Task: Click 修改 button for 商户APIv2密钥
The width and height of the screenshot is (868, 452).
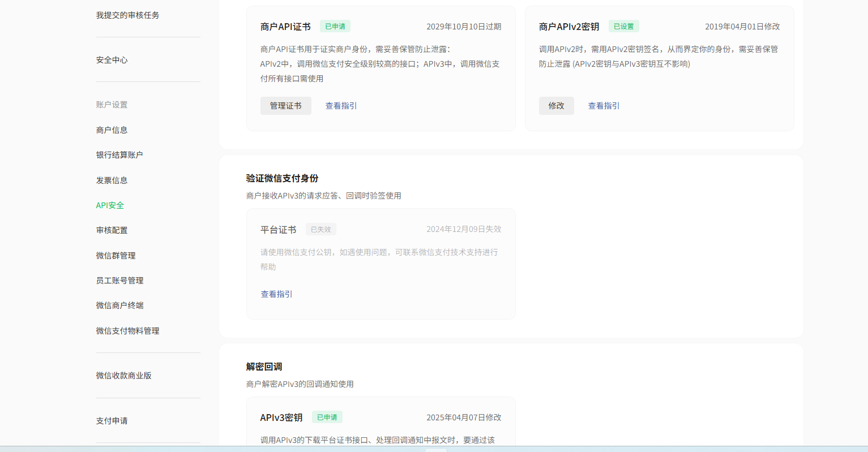Action: click(557, 106)
